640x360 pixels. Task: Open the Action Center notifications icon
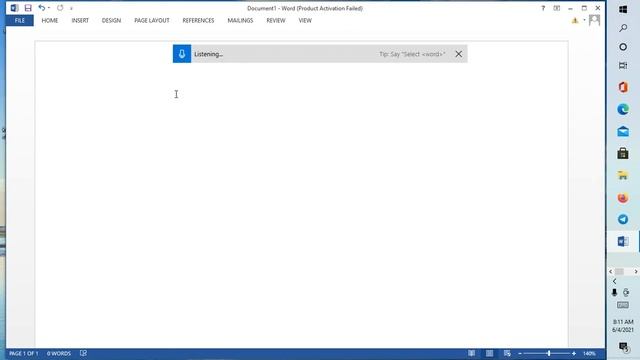(623, 347)
